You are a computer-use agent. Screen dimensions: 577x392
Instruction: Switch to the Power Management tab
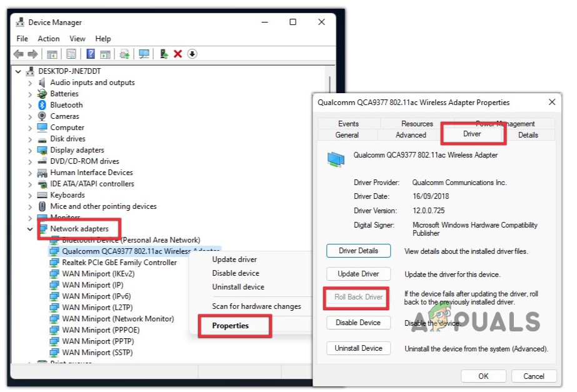pos(508,123)
